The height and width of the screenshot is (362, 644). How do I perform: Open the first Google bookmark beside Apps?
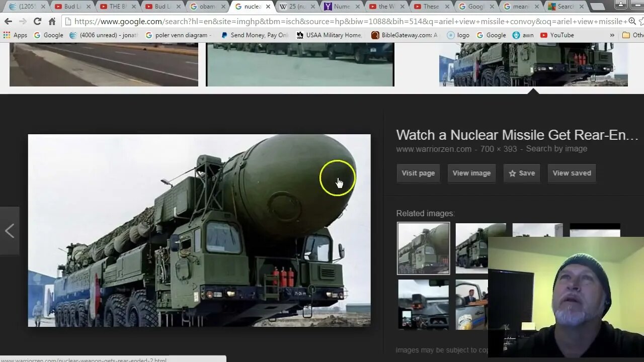click(48, 35)
